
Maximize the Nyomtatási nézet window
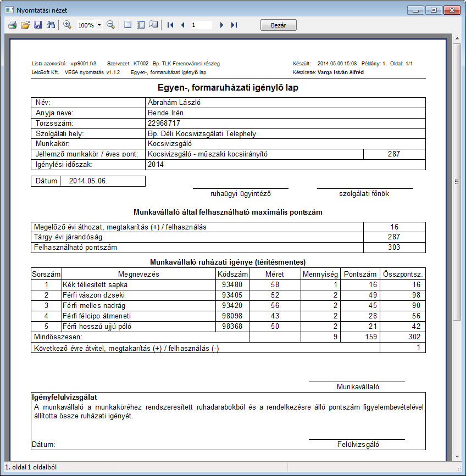coord(434,10)
